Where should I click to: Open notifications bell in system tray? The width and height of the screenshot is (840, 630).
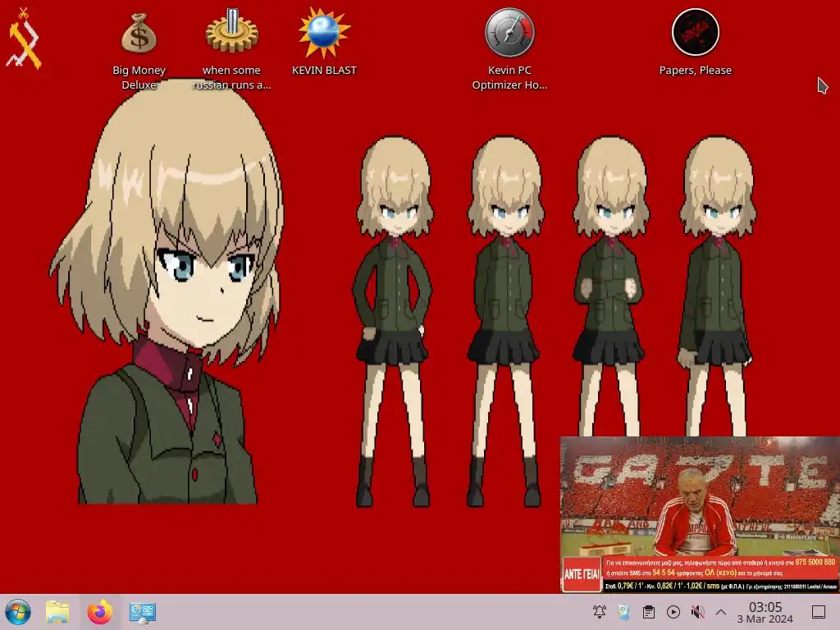pyautogui.click(x=600, y=611)
